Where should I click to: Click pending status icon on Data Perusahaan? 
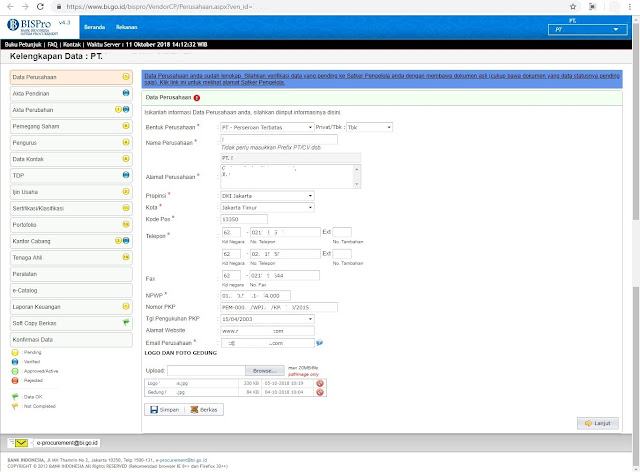pos(126,77)
